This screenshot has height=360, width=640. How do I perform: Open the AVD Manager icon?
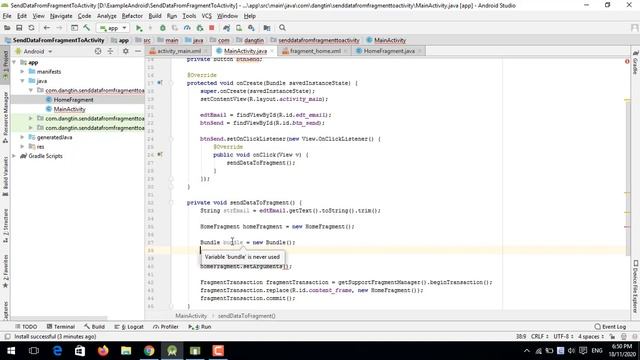pyautogui.click(x=239, y=28)
